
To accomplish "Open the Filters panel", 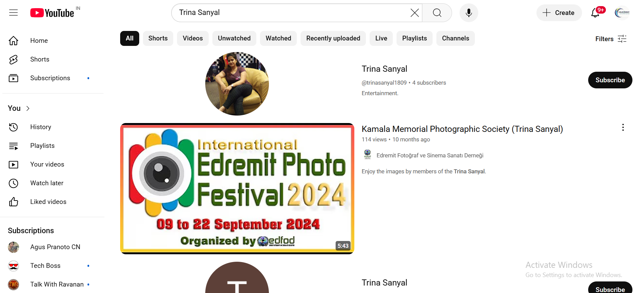I will pyautogui.click(x=611, y=39).
